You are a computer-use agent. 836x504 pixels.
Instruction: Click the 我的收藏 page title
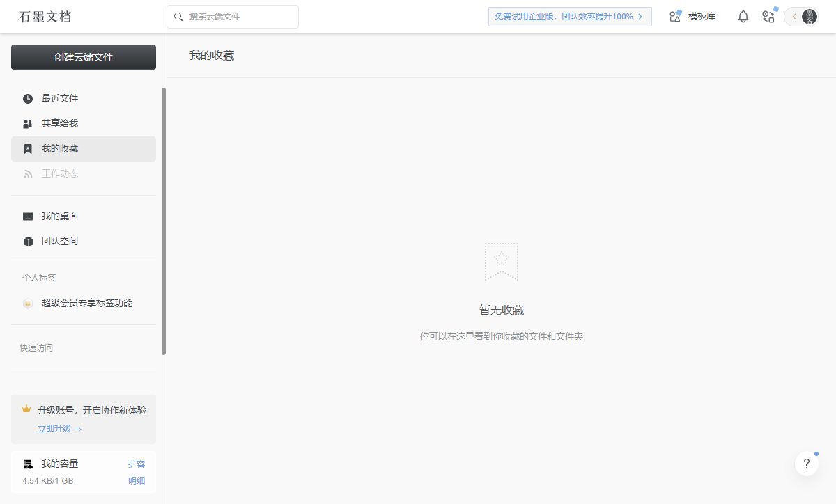pyautogui.click(x=212, y=55)
